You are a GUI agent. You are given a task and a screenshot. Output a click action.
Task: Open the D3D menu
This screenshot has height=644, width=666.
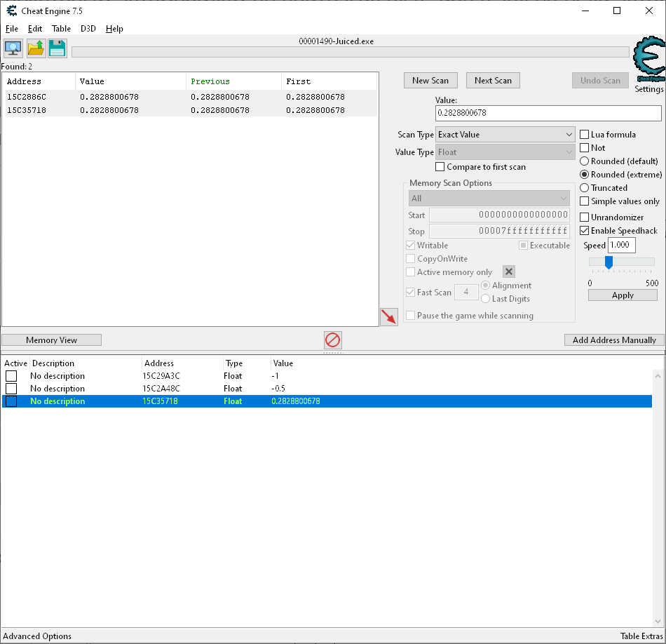pyautogui.click(x=88, y=29)
